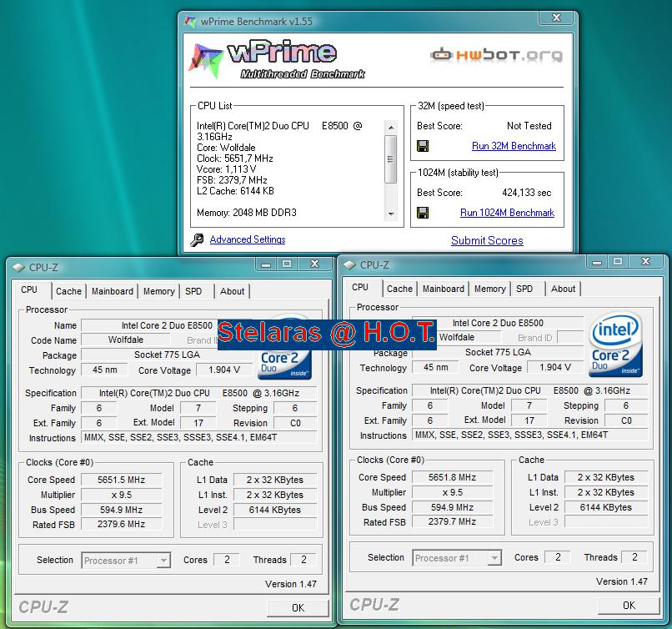Image resolution: width=672 pixels, height=629 pixels.
Task: Click the Core 2 Duo badge in left CPU-Z
Action: (x=284, y=364)
